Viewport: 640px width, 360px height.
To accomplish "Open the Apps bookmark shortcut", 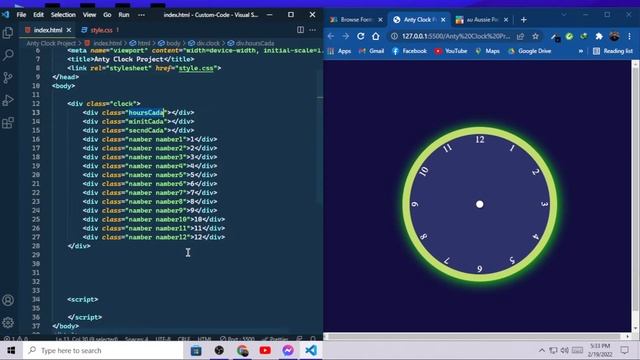I will (x=339, y=51).
